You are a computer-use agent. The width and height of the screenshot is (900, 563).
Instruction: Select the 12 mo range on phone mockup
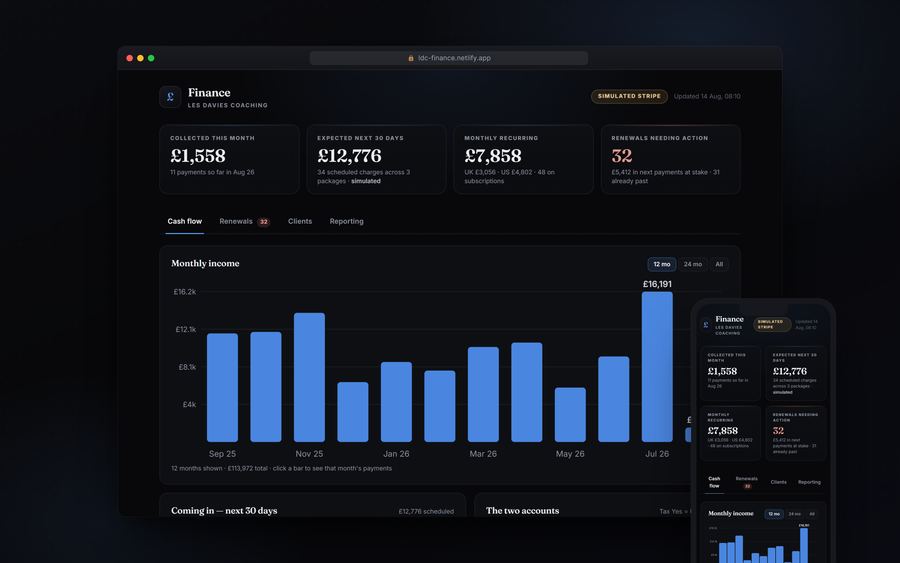click(x=774, y=514)
